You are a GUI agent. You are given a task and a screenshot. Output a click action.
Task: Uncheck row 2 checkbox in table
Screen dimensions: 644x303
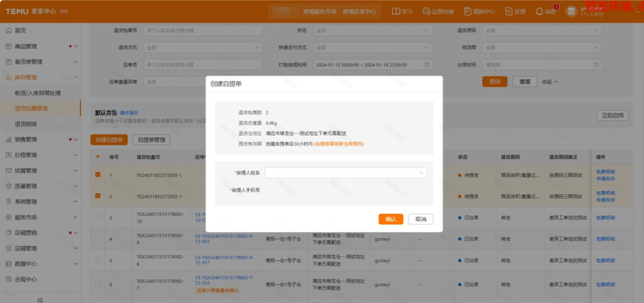click(98, 196)
